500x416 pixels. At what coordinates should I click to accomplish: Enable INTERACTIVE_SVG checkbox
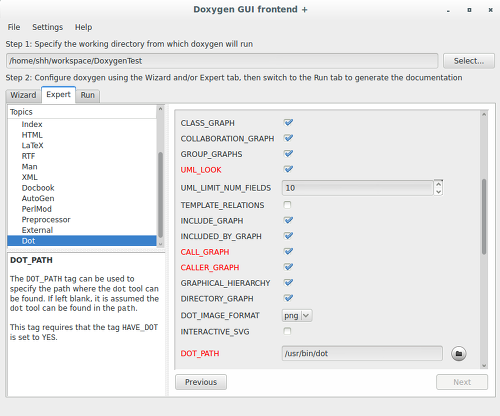[x=287, y=331]
